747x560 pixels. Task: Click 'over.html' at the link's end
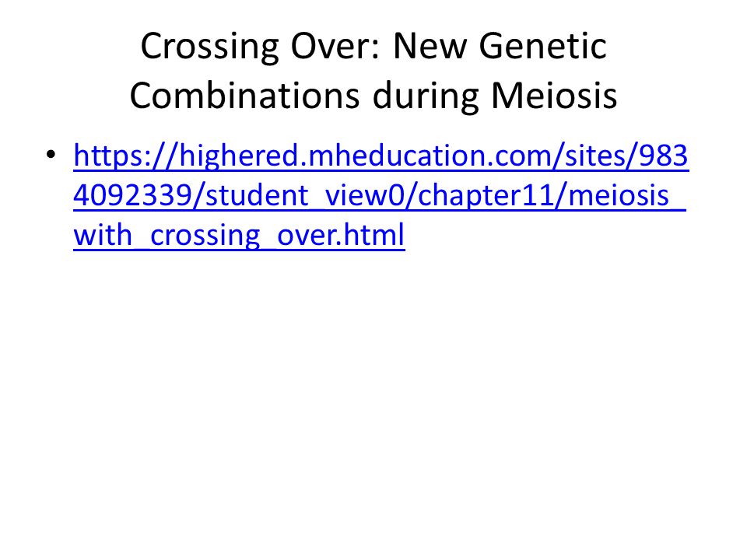[341, 235]
